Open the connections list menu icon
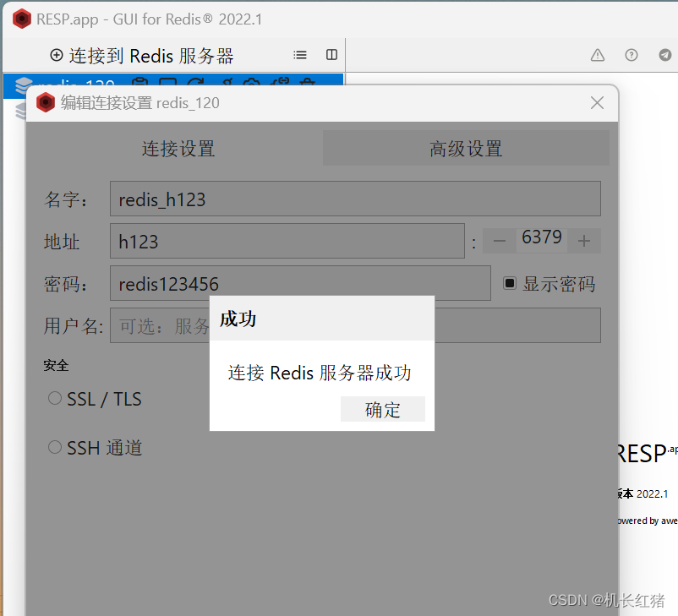 [x=299, y=55]
